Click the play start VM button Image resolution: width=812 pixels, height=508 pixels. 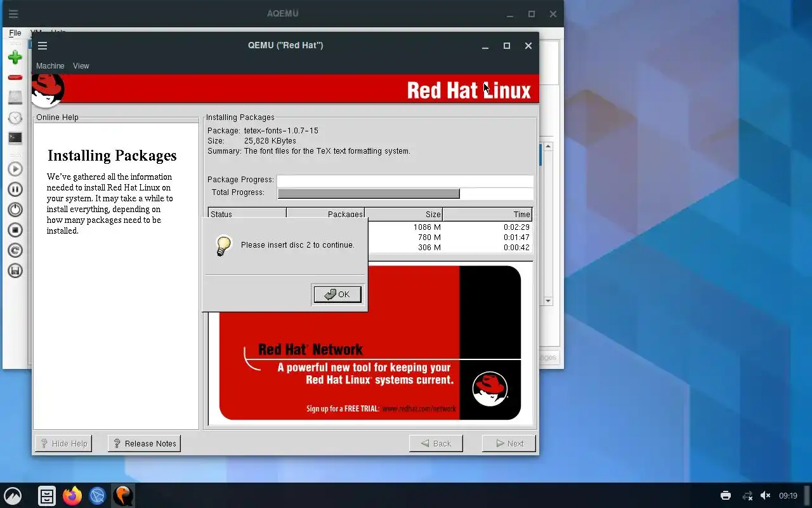click(15, 169)
